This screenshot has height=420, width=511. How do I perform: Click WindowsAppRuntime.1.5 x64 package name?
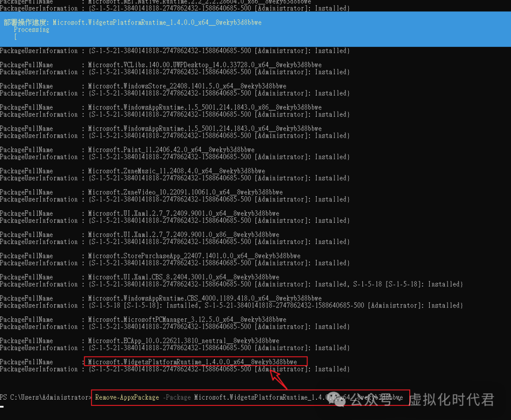(x=205, y=128)
